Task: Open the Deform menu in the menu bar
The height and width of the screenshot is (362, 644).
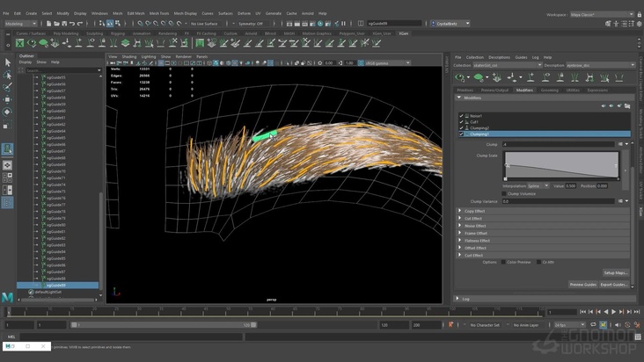Action: (244, 13)
